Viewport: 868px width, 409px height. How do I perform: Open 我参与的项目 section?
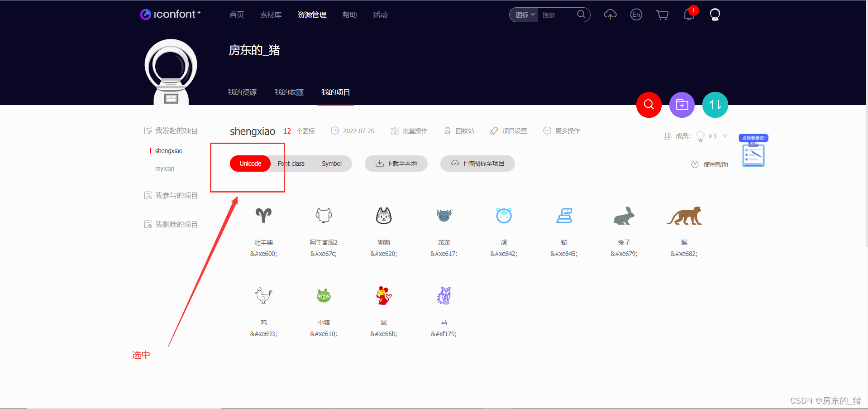coord(171,195)
